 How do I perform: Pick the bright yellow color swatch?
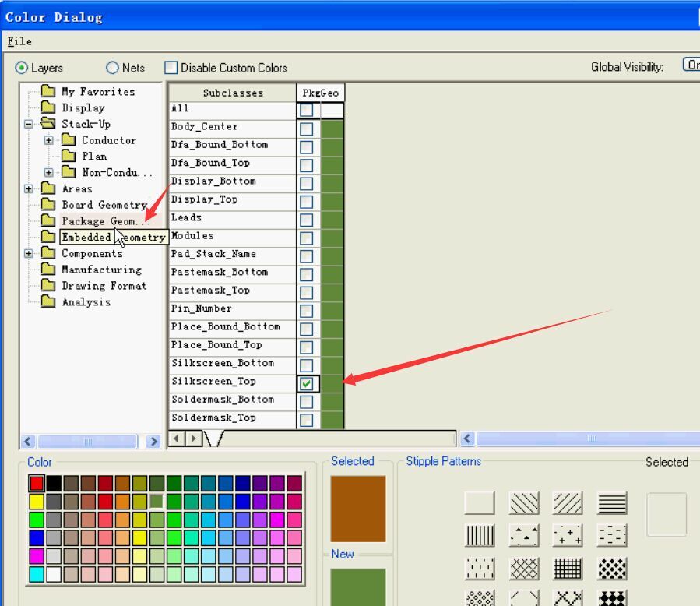37,502
